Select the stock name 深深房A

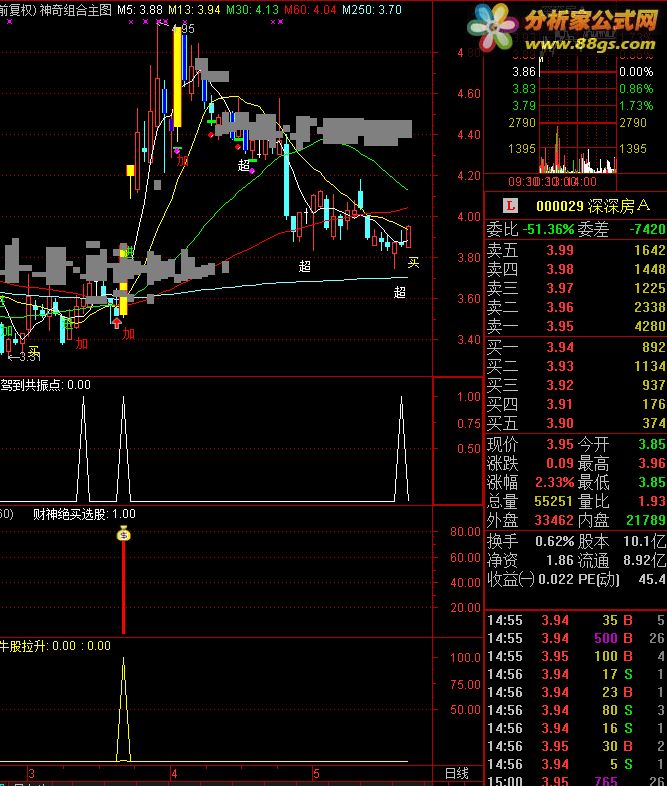[x=619, y=206]
